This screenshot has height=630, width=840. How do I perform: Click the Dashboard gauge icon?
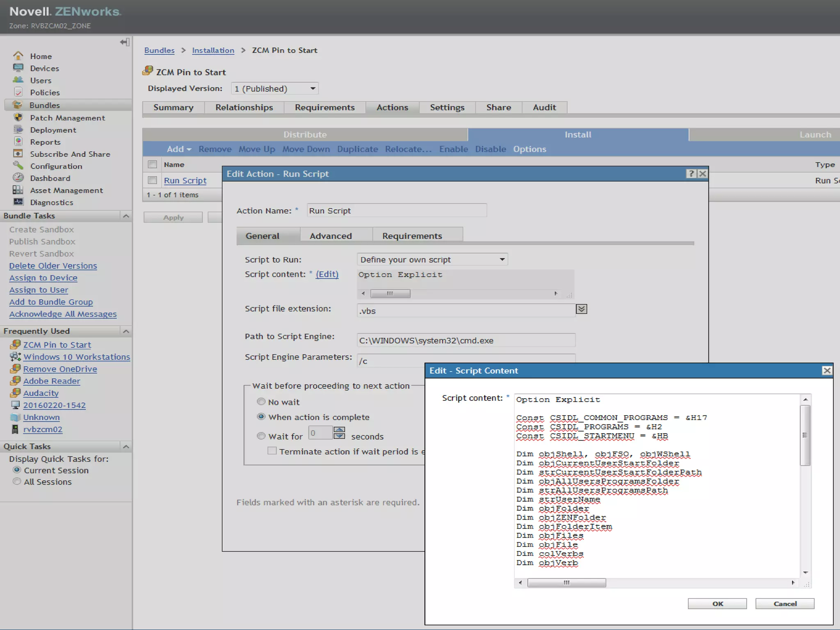(18, 177)
